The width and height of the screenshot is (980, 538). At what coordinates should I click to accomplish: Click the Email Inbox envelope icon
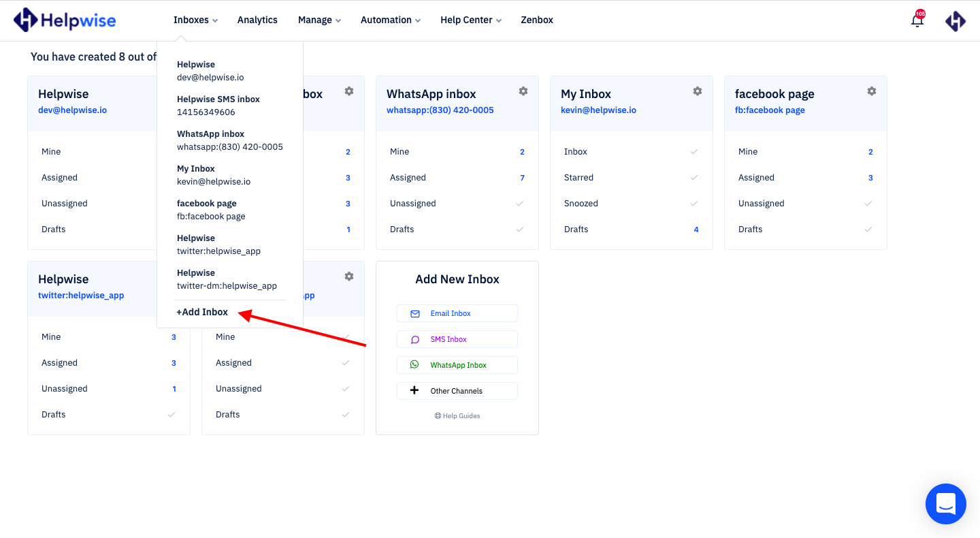pyautogui.click(x=414, y=313)
